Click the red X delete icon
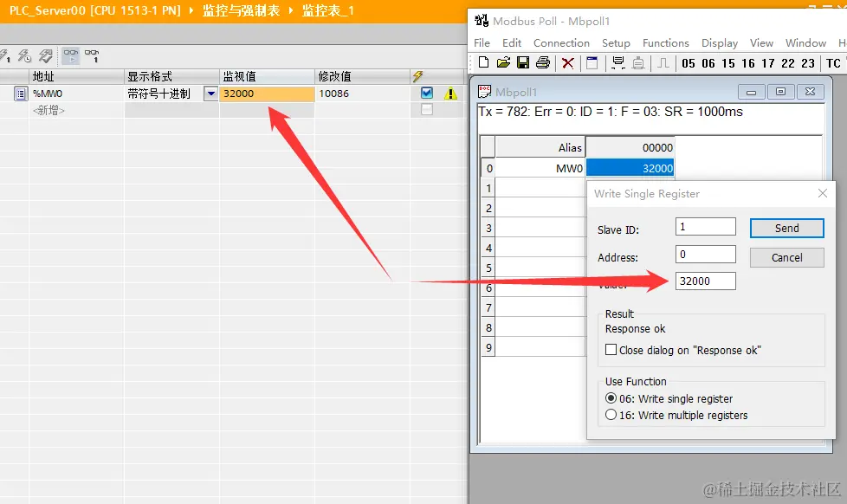Screen dimensions: 847x504 click(568, 63)
